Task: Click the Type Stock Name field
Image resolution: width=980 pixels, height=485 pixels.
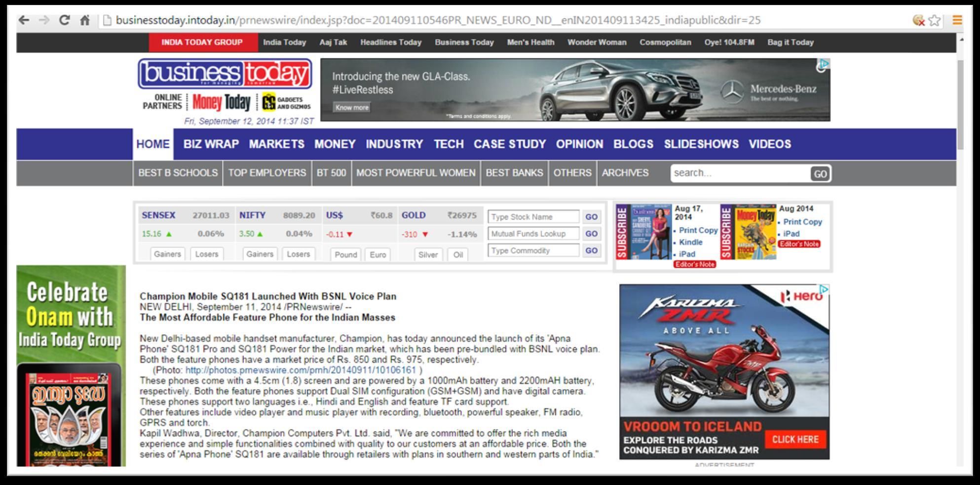Action: click(533, 217)
